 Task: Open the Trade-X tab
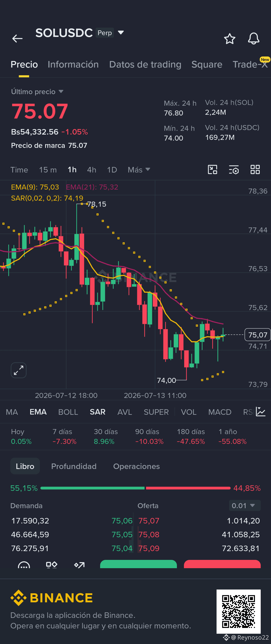(x=250, y=65)
